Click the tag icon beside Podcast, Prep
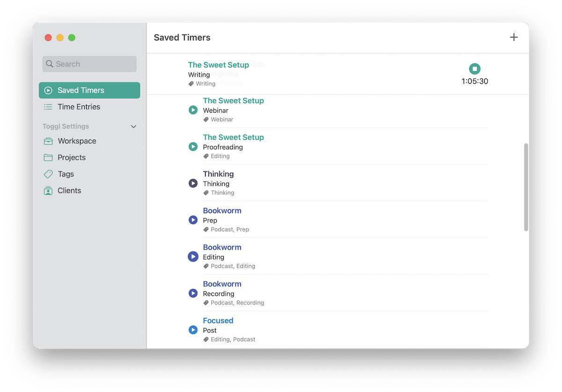The height and width of the screenshot is (392, 562). (x=206, y=229)
